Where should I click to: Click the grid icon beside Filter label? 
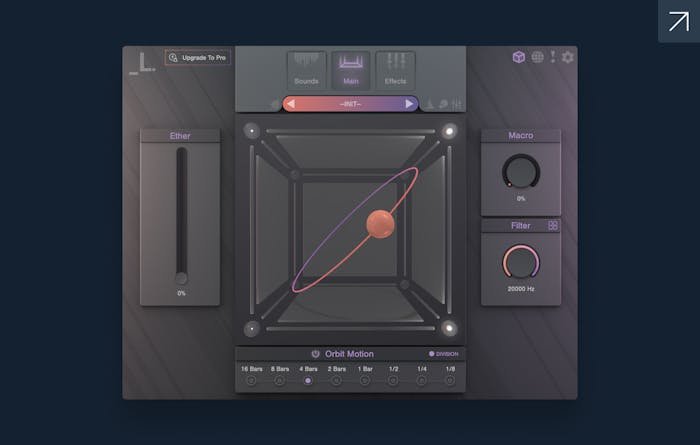click(553, 226)
